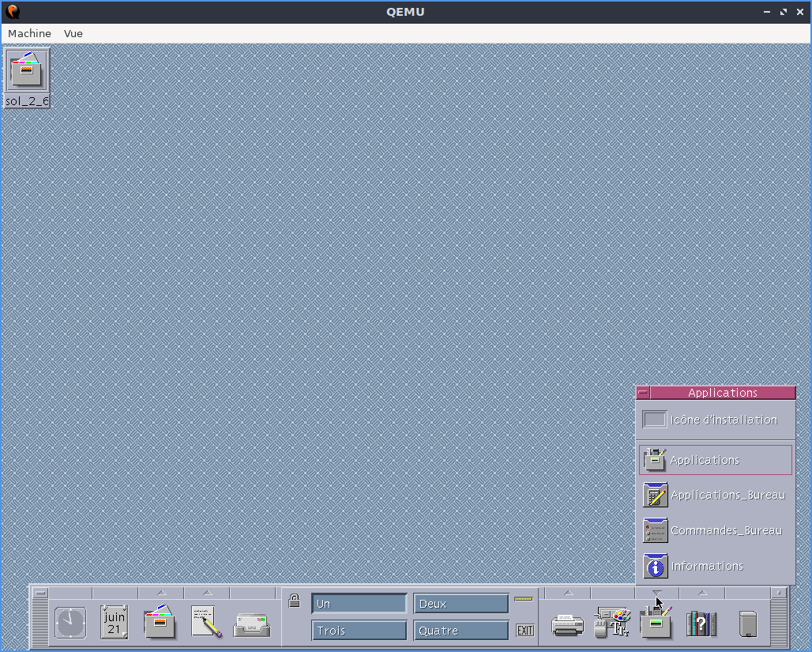Click the EXIT logout button

pos(524,630)
